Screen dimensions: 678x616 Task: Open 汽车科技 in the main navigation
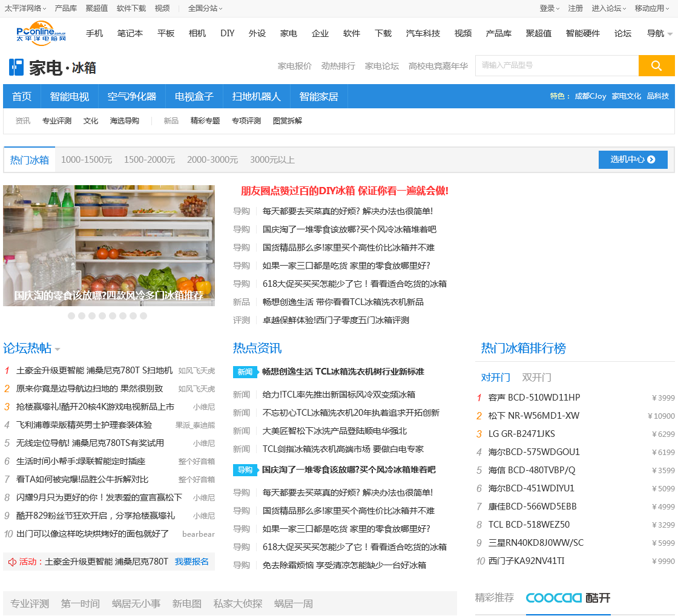[x=423, y=33]
